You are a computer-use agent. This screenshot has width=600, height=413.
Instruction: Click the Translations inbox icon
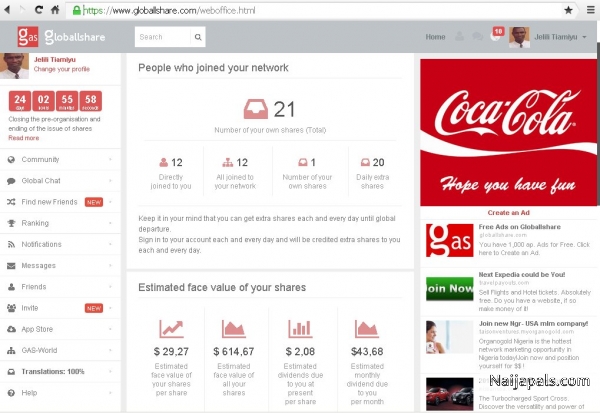[11, 372]
